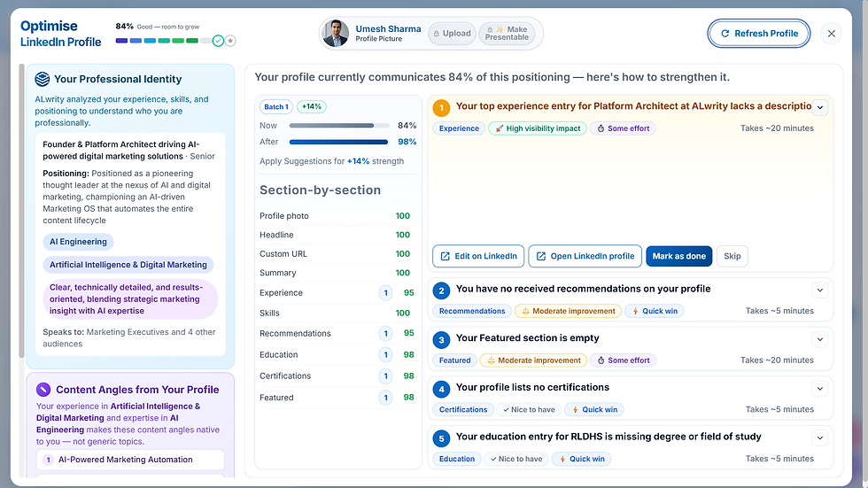
Task: Click the Featured tag on suggestion 3
Action: tap(454, 360)
